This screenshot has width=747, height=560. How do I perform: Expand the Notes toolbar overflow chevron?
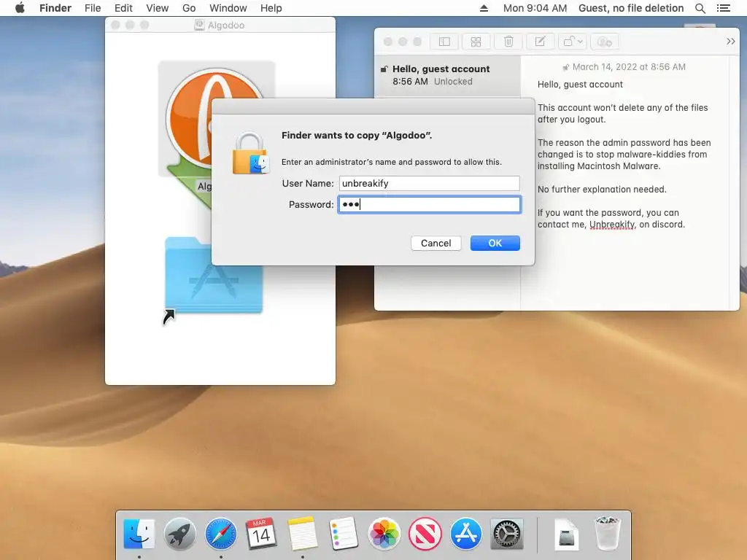(731, 42)
